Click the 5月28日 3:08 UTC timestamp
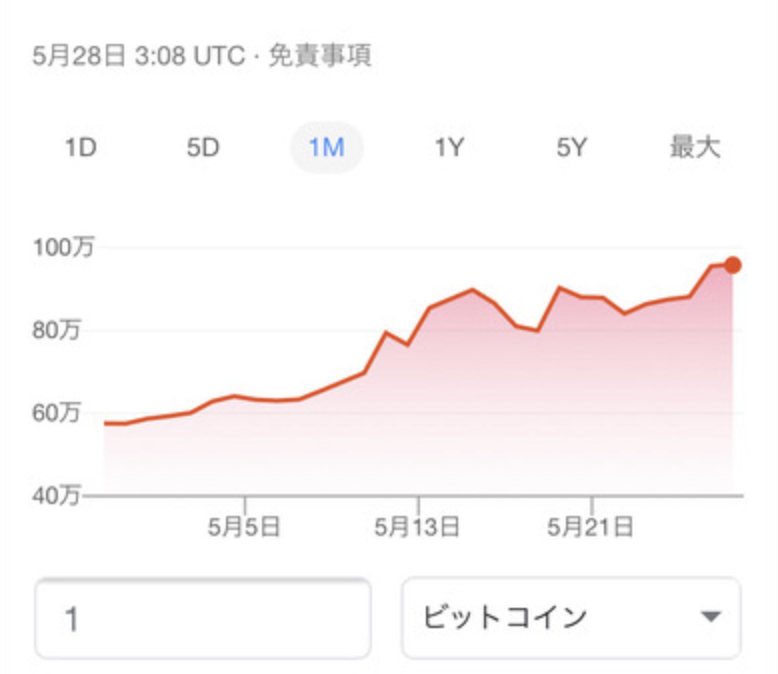The height and width of the screenshot is (674, 778). click(138, 56)
